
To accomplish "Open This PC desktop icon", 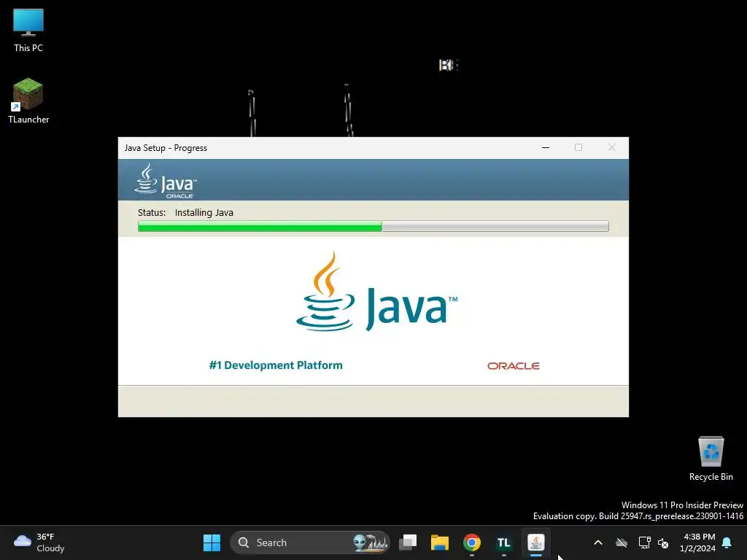I will [x=28, y=30].
